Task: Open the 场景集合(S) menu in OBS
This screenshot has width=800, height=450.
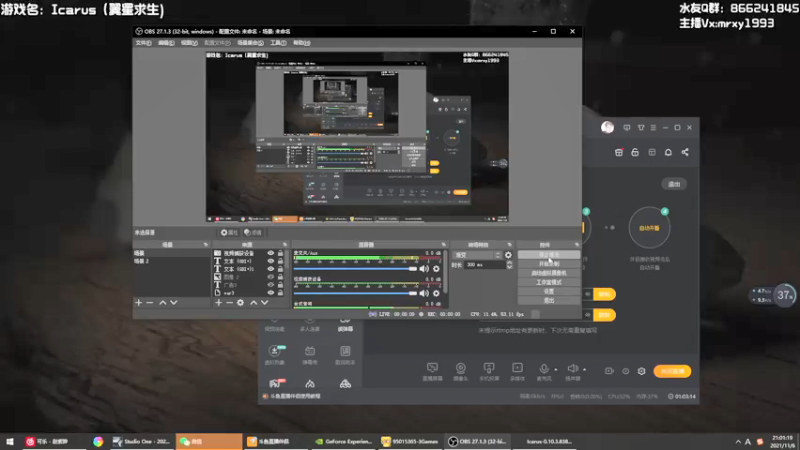Action: pos(250,43)
